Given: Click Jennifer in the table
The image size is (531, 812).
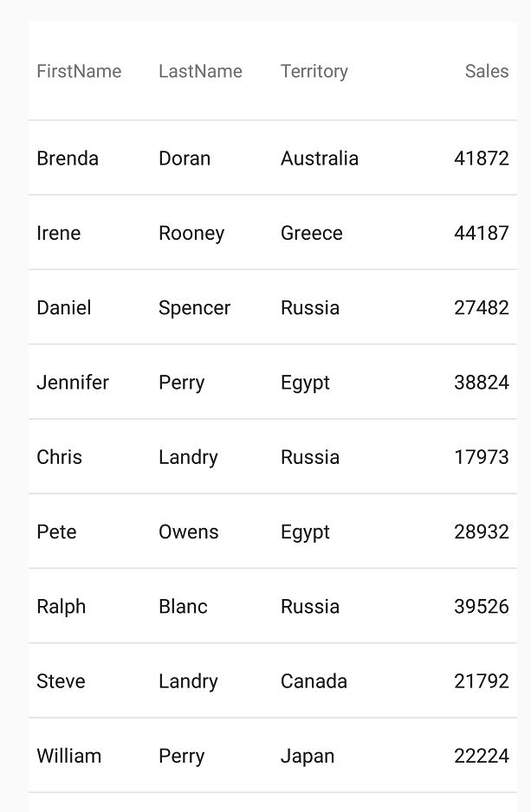Looking at the screenshot, I should [x=73, y=382].
